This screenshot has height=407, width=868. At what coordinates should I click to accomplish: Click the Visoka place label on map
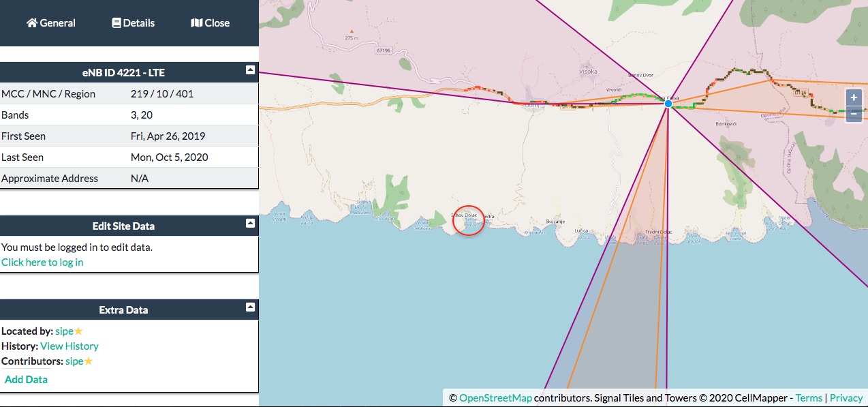588,72
